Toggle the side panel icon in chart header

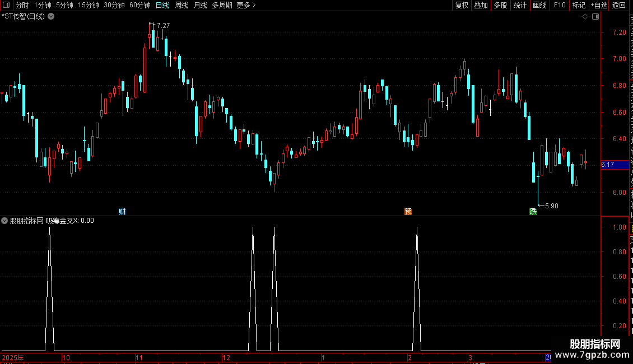click(595, 17)
